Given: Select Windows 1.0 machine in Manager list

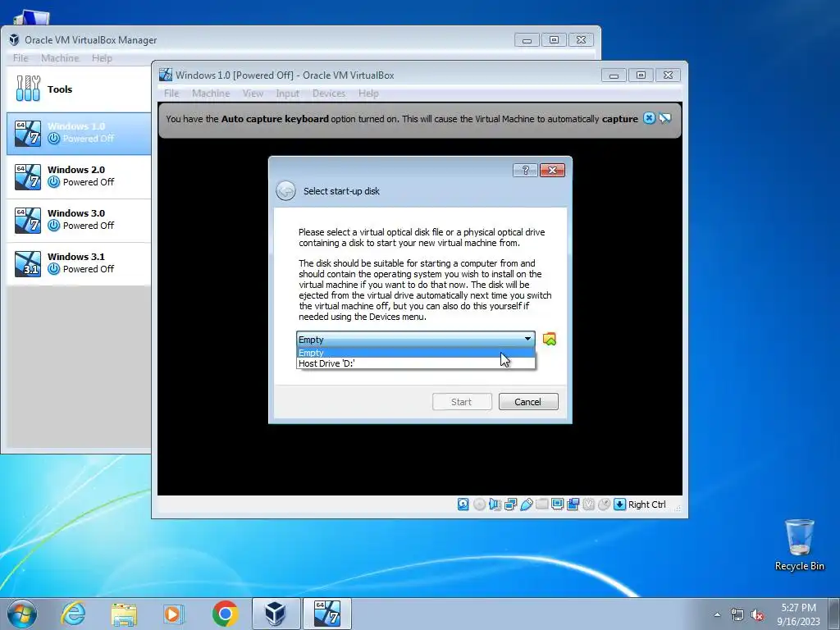Looking at the screenshot, I should click(79, 133).
